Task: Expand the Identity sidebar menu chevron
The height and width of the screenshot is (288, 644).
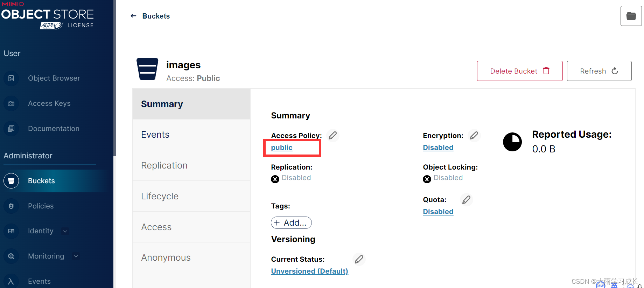Action: click(65, 231)
